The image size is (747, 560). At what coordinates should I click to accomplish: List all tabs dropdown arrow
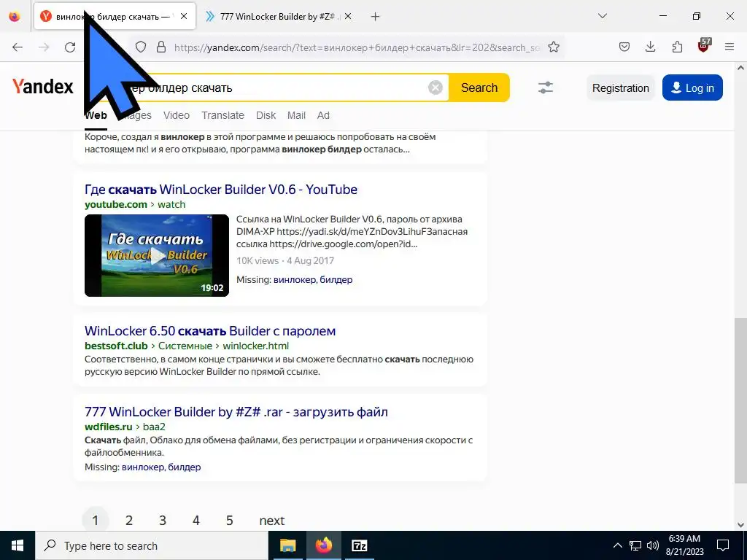(x=602, y=16)
